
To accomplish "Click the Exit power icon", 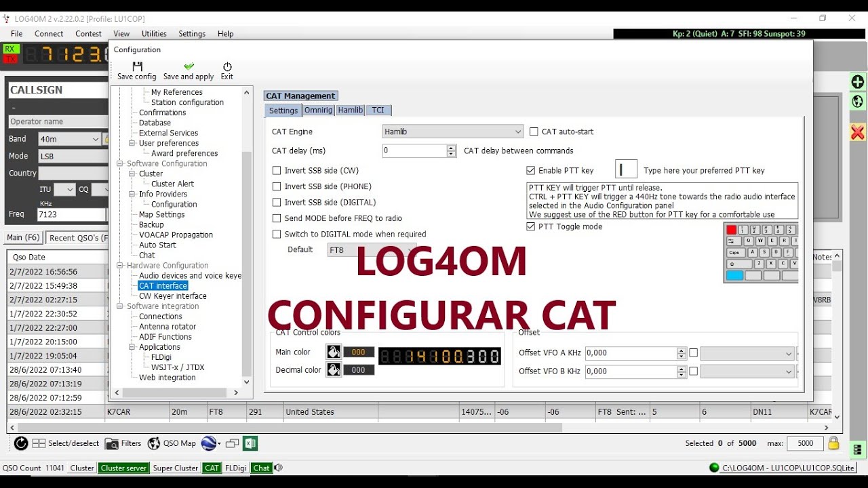I will point(227,66).
